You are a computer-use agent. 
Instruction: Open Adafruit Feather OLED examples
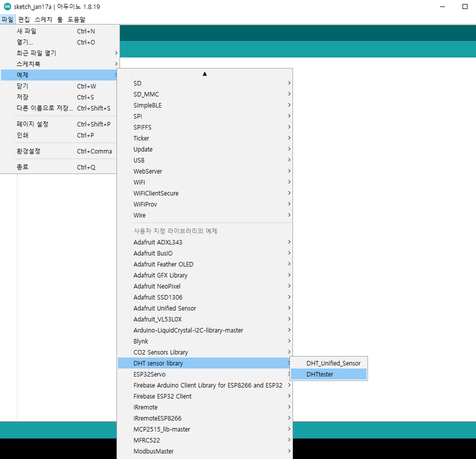click(205, 264)
